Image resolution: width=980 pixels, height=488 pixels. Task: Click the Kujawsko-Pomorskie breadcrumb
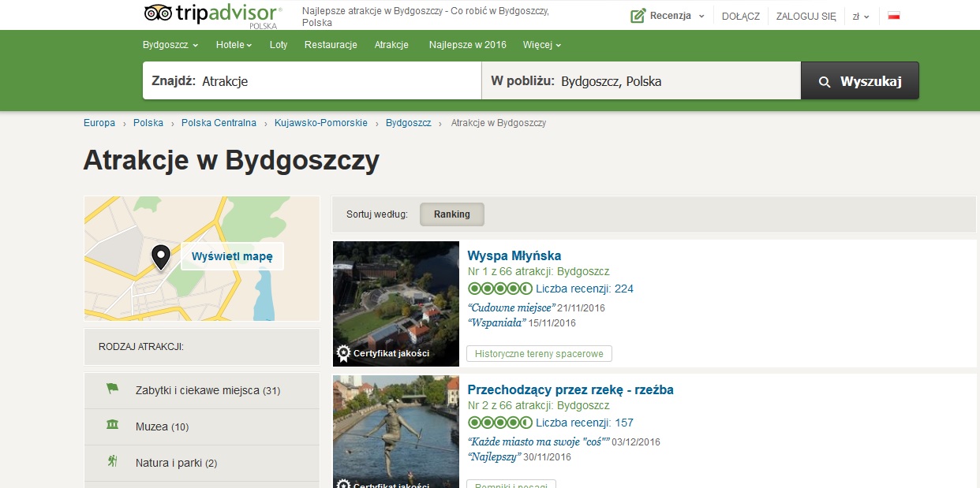(321, 123)
